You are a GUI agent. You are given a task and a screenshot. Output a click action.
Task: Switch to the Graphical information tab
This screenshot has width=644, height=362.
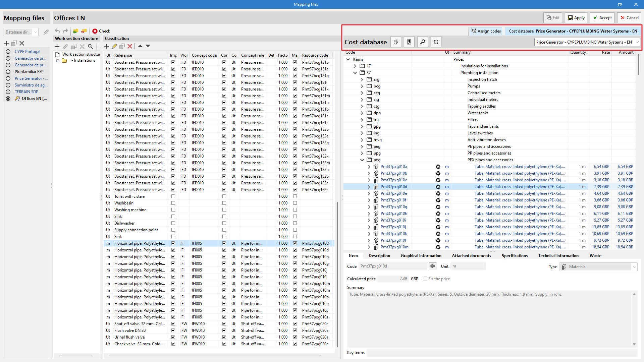pos(421,256)
